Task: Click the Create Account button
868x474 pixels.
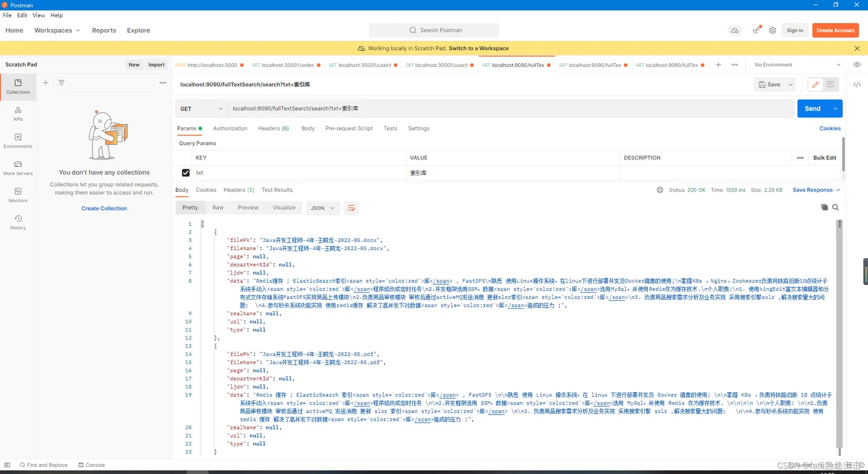Action: click(835, 30)
